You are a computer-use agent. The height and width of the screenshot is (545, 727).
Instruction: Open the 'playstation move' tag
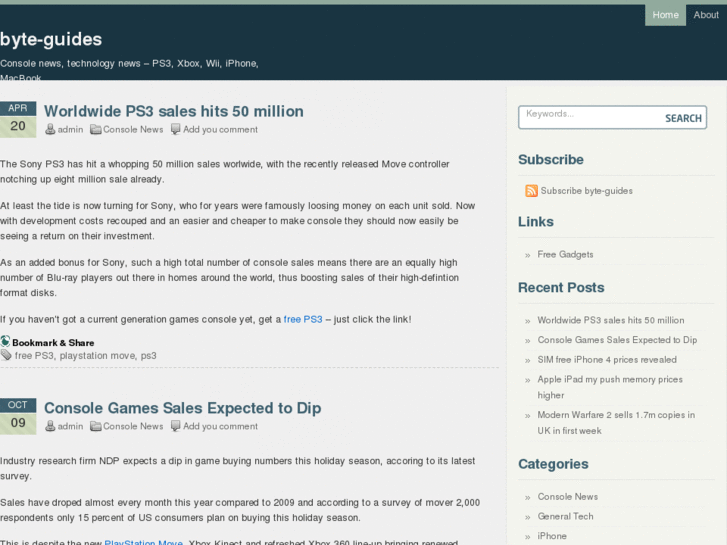tap(97, 356)
